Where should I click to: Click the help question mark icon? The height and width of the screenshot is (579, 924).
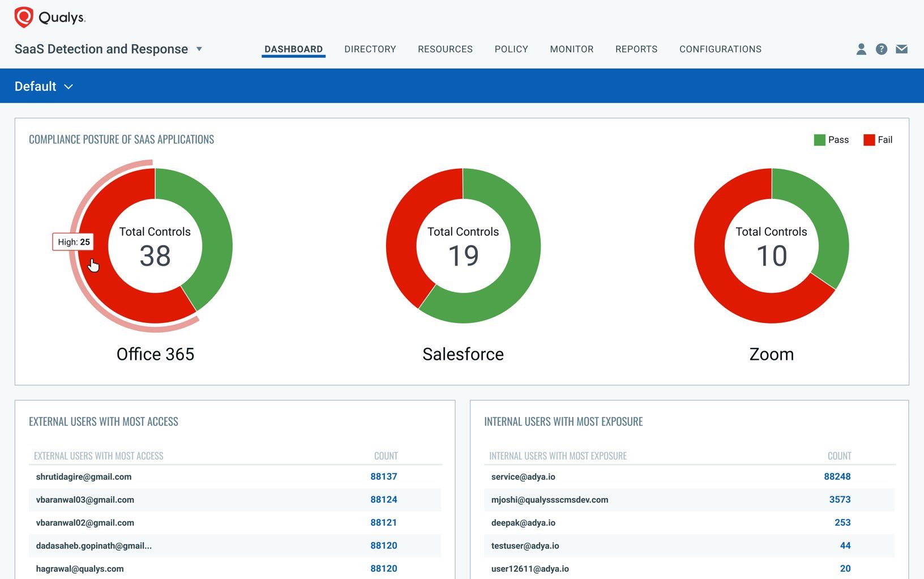tap(881, 49)
